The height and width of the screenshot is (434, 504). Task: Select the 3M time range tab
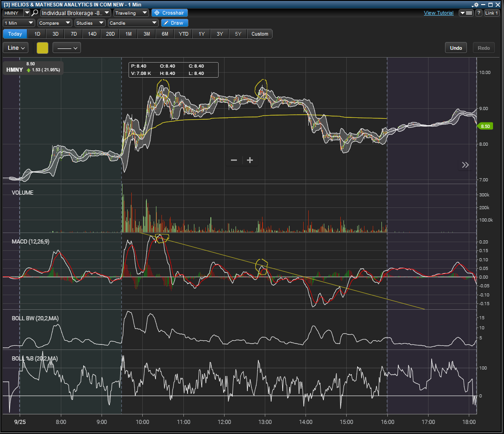click(146, 34)
